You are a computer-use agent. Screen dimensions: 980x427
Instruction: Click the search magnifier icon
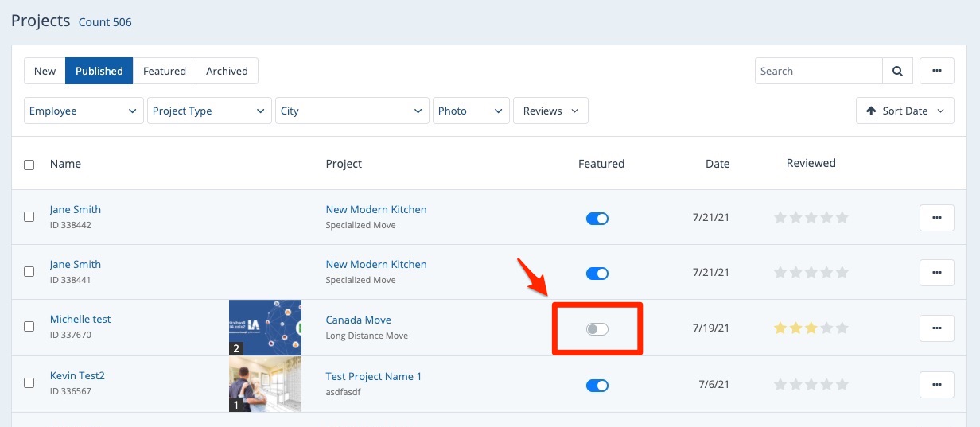click(x=897, y=71)
